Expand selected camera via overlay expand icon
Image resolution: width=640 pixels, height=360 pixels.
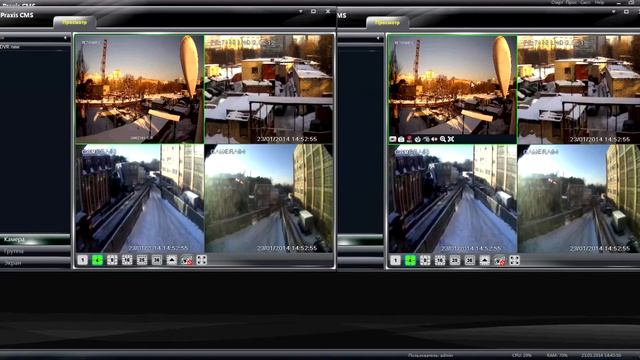coord(451,139)
